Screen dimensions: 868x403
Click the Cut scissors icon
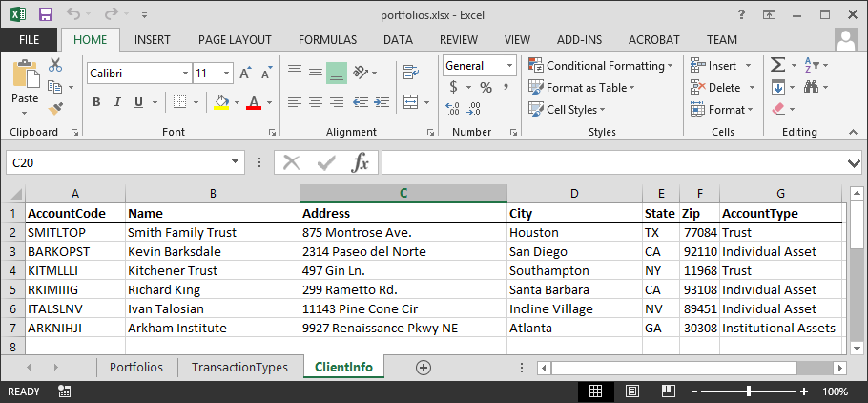55,65
